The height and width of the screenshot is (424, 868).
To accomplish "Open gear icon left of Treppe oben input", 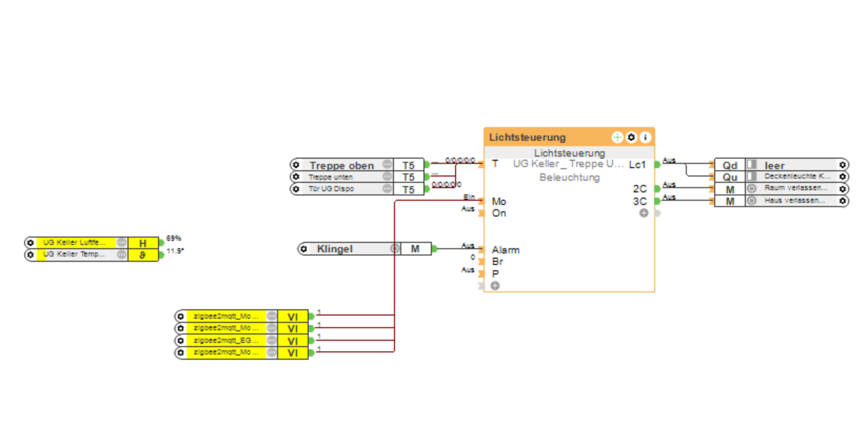I will click(x=296, y=166).
